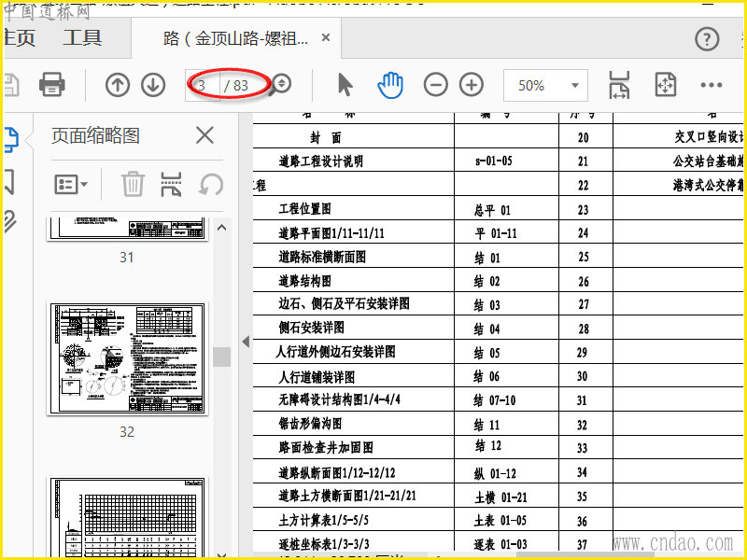Screen dimensions: 747x560
Task: Rotate pages with the rotate icon
Action: (211, 184)
